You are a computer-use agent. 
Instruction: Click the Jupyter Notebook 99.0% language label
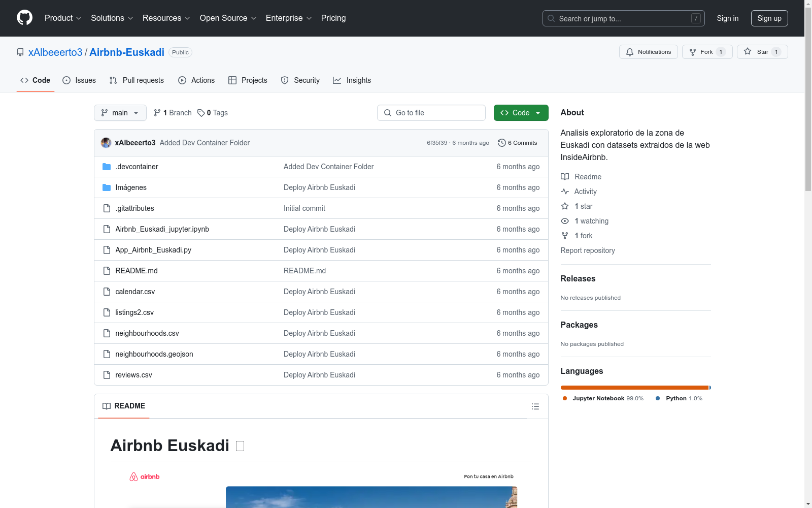coord(603,398)
